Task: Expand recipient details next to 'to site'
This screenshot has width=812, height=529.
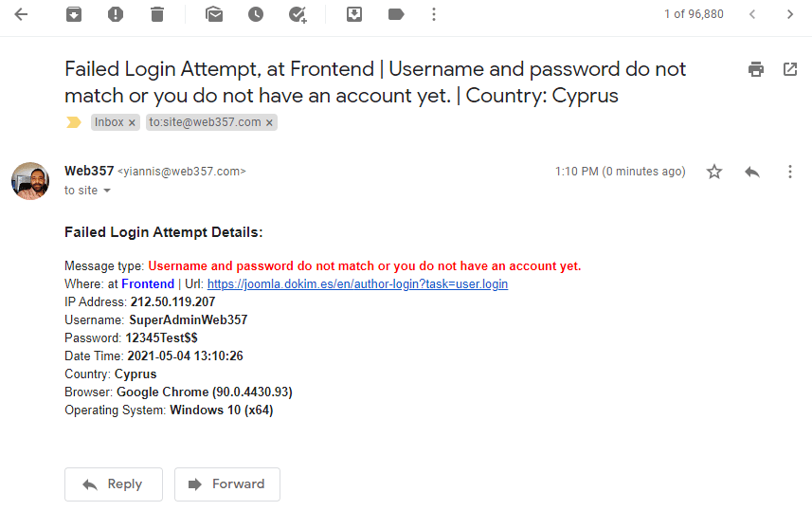Action: 107,191
